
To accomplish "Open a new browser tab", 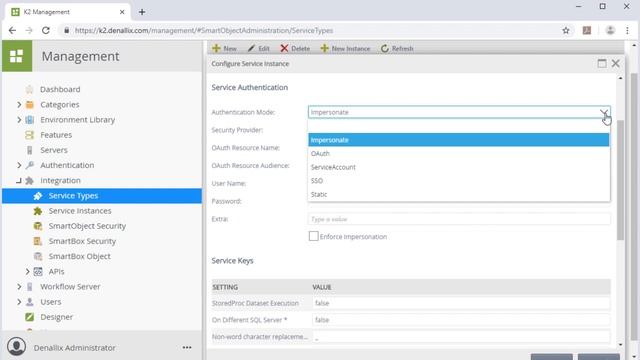I will click(142, 12).
